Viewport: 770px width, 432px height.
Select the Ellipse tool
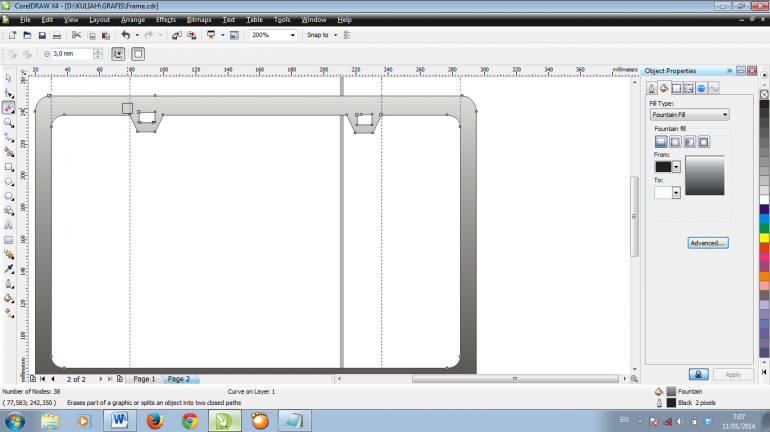[8, 182]
